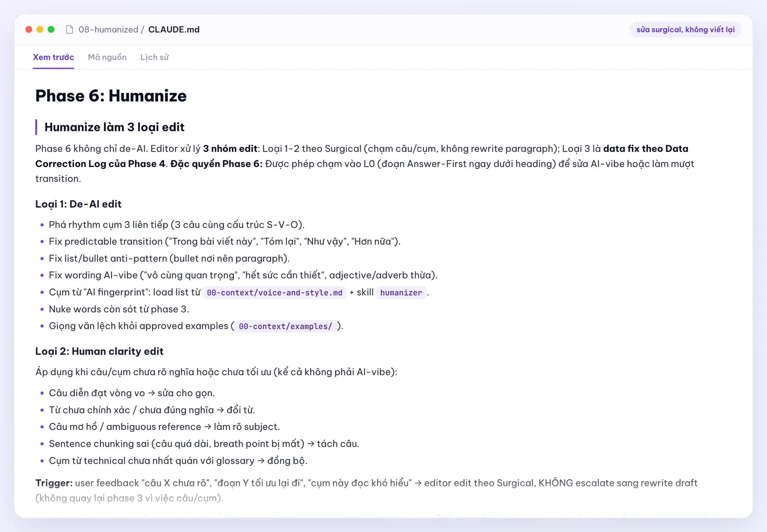
Task: Click the CLAUDE.md file name
Action: [174, 30]
